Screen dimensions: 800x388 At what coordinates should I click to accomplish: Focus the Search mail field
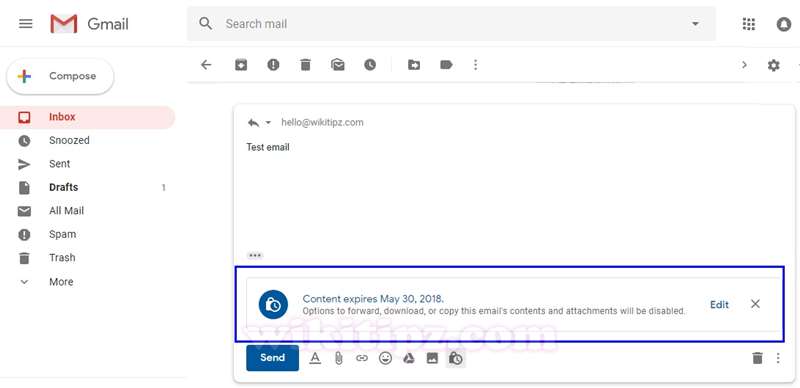tap(451, 23)
